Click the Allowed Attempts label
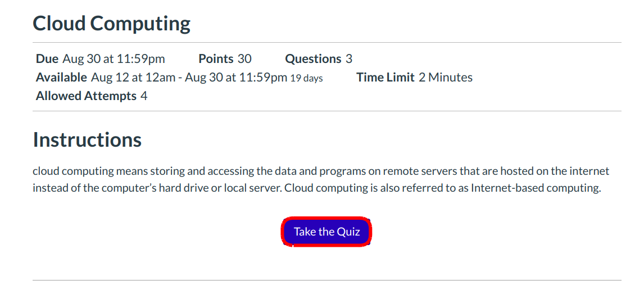Image resolution: width=644 pixels, height=303 pixels. point(86,96)
